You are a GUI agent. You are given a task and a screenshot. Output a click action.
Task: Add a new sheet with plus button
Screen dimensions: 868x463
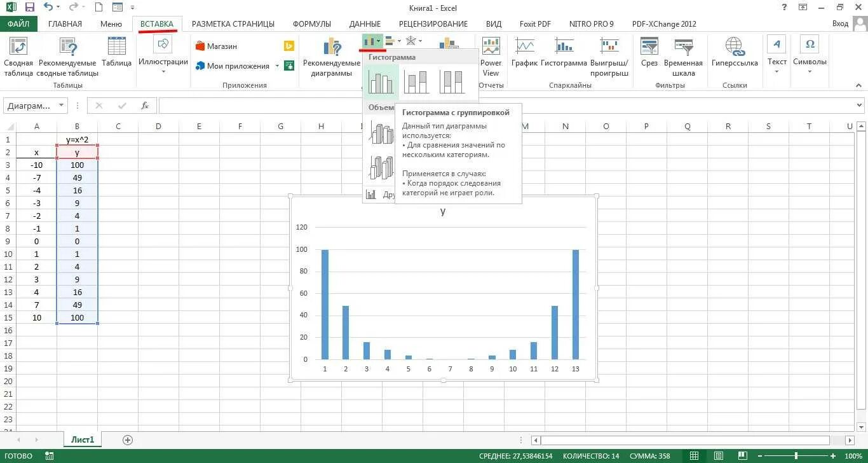pyautogui.click(x=128, y=440)
